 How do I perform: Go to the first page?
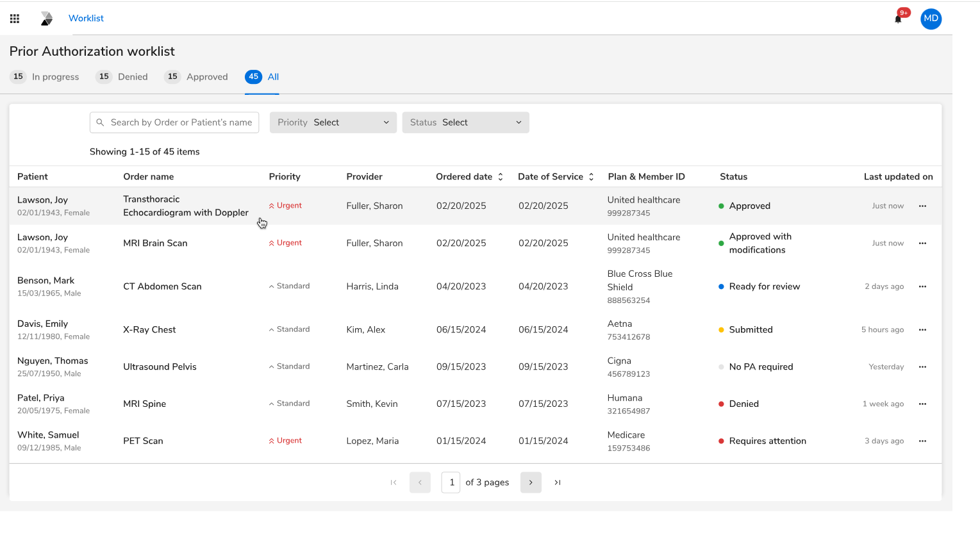394,482
